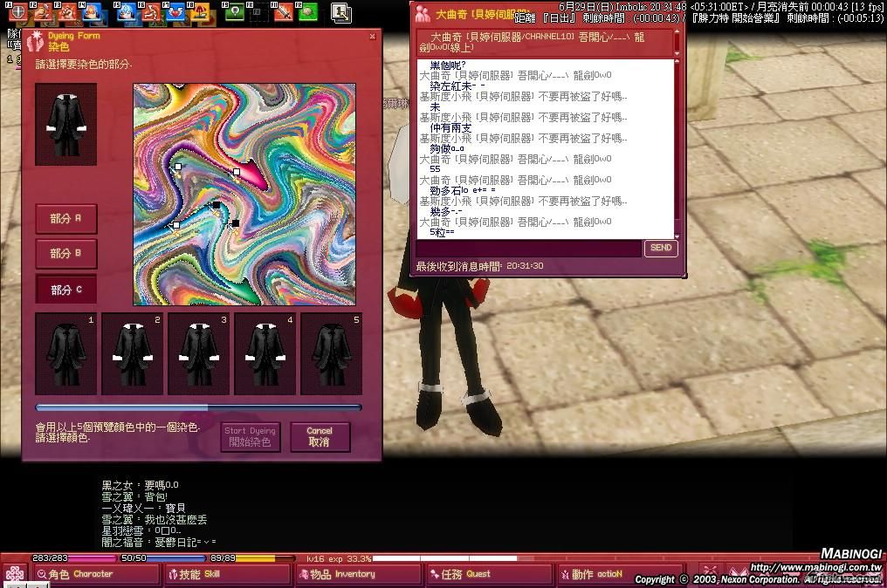The height and width of the screenshot is (588, 887).
Task: Use the F4 campfire skill hotkey
Action: click(x=93, y=11)
